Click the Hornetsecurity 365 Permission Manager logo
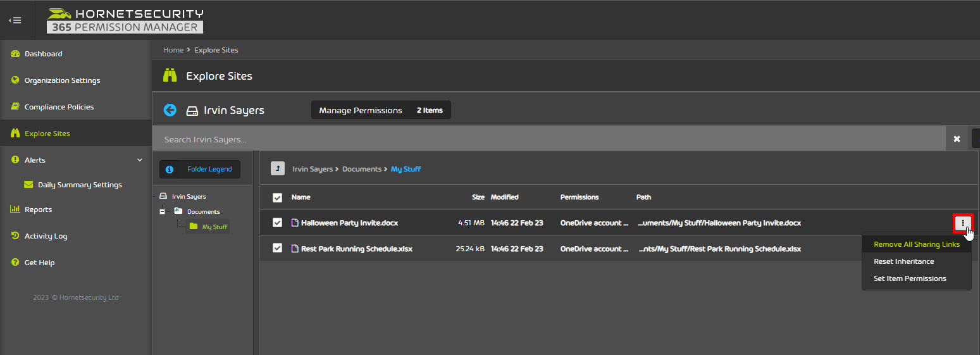Screen dimensions: 980x355 coord(125,20)
